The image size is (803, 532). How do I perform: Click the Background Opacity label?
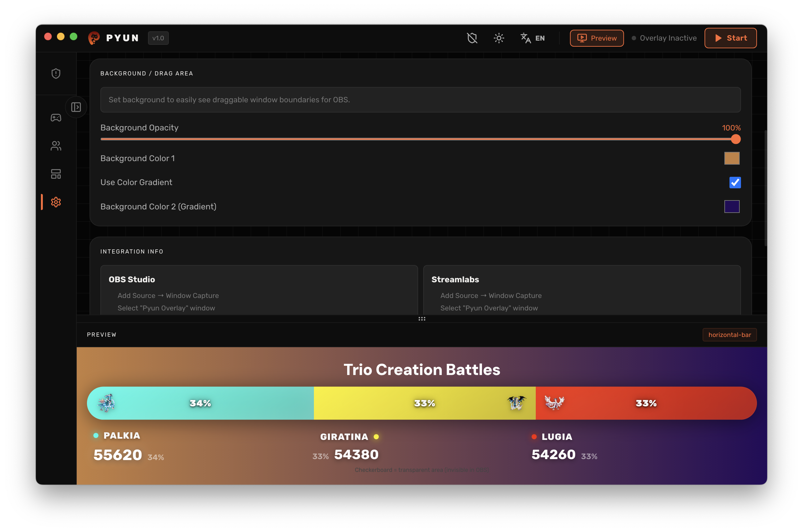(139, 128)
